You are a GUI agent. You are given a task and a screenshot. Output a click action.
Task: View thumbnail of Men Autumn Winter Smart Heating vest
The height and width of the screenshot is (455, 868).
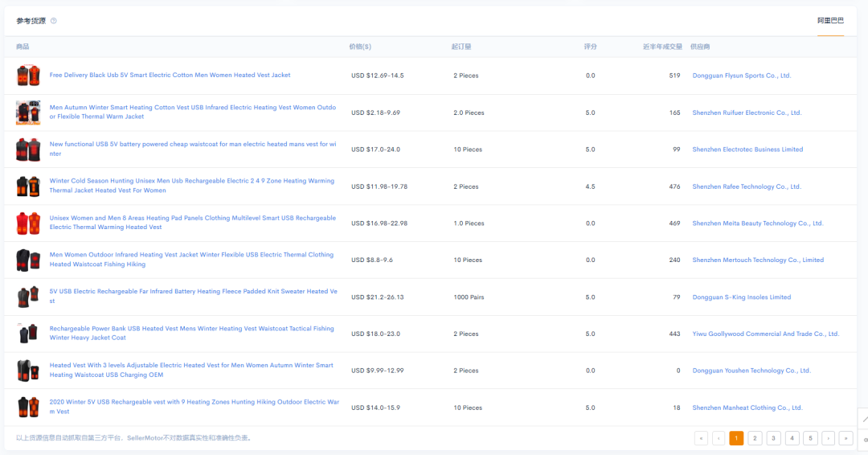coord(28,113)
